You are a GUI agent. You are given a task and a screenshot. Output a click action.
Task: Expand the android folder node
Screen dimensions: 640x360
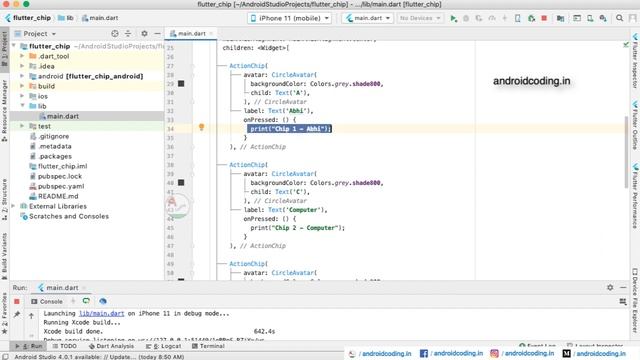click(22, 76)
